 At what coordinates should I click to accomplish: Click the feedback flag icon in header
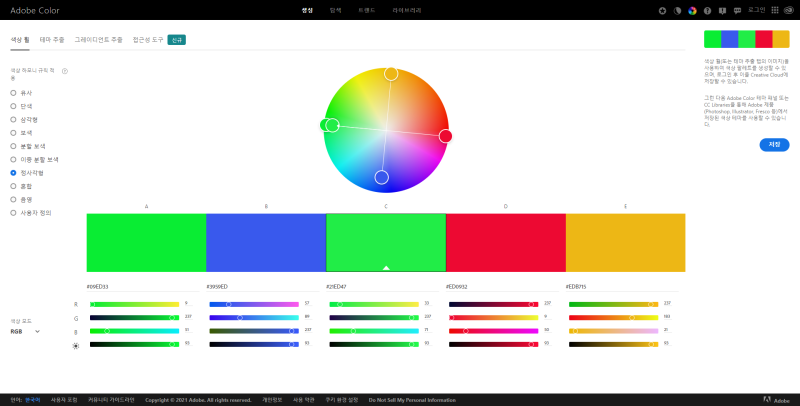pyautogui.click(x=722, y=10)
